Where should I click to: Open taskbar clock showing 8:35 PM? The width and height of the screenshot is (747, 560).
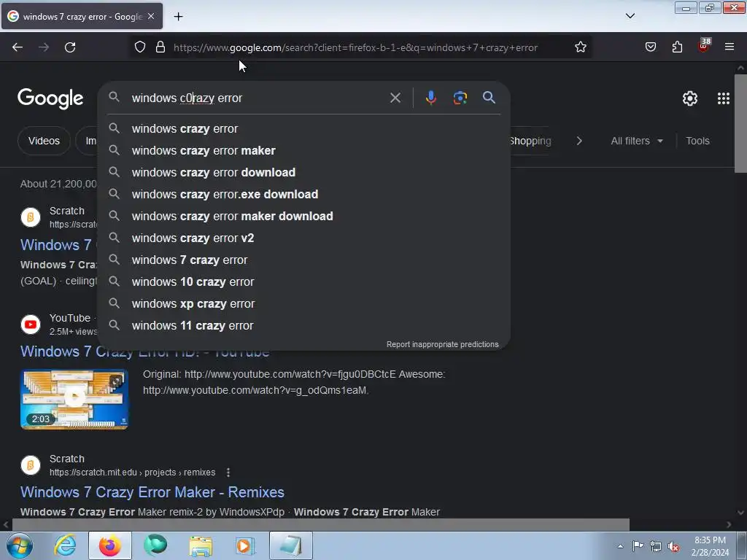click(710, 546)
